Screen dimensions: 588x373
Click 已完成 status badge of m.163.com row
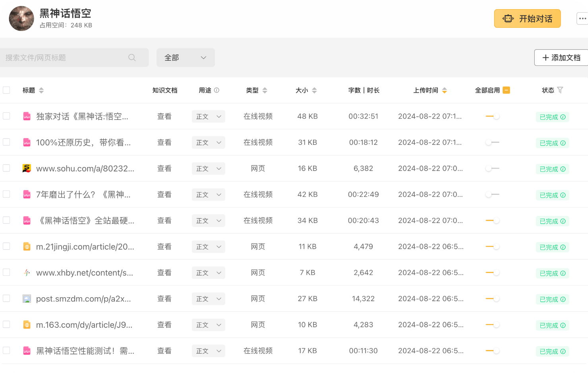pyautogui.click(x=552, y=325)
